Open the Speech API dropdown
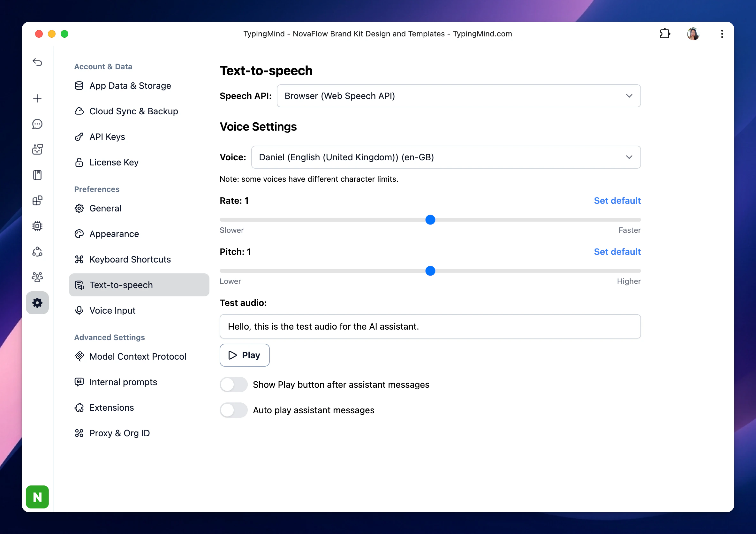Viewport: 756px width, 534px height. [x=459, y=96]
